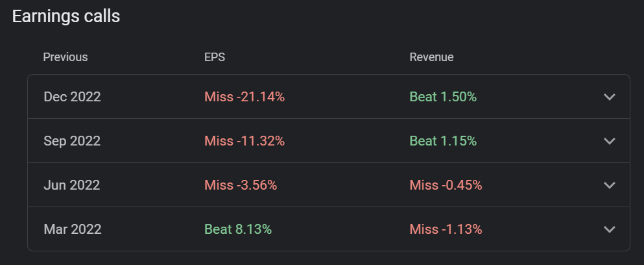Viewport: 644px width, 265px height.
Task: Select the EPS Beat 8.13% value
Action: click(x=238, y=229)
